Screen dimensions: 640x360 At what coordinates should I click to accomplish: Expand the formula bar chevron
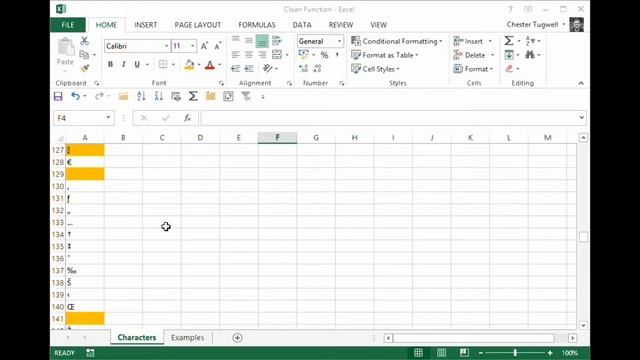581,118
